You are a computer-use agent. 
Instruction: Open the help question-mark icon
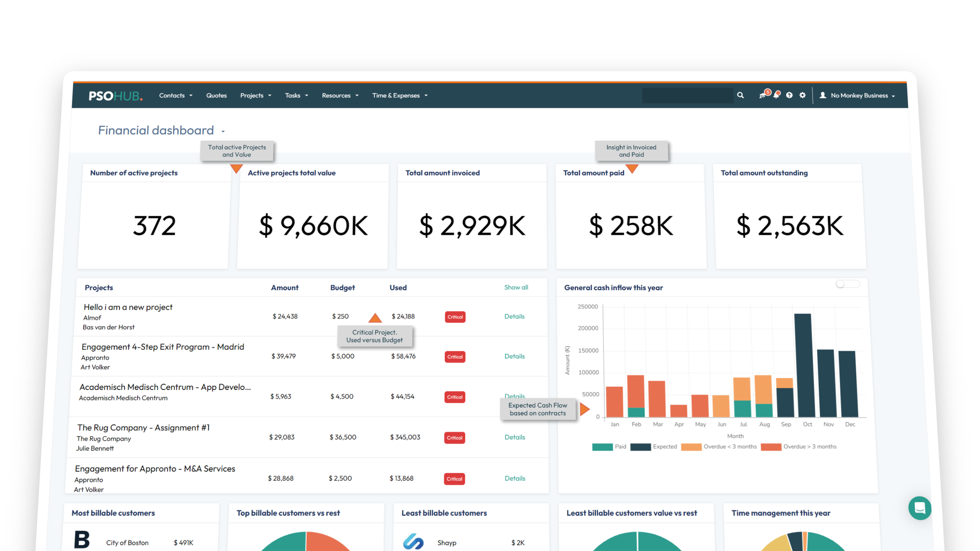789,95
